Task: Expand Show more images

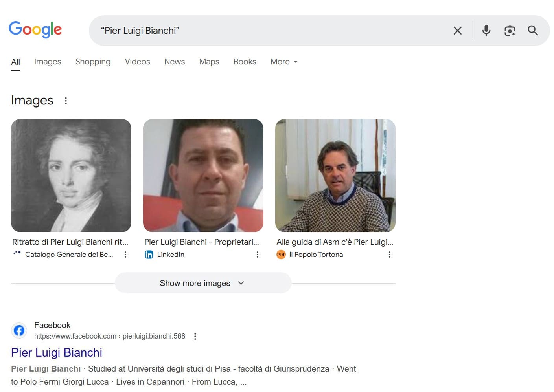Action: click(x=203, y=283)
